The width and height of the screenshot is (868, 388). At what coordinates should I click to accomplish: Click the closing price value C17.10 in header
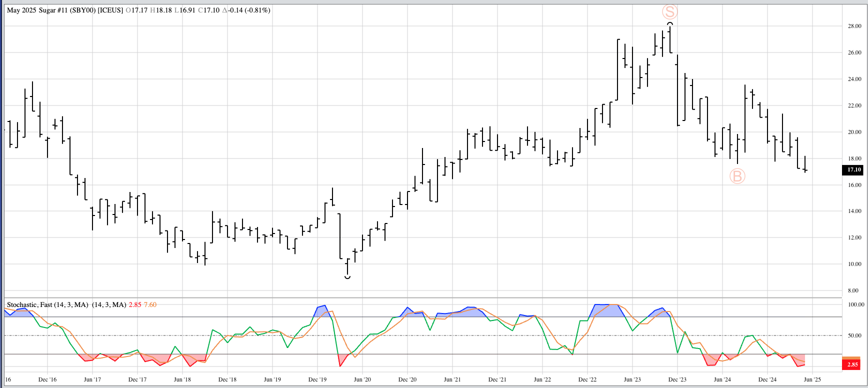[208, 10]
